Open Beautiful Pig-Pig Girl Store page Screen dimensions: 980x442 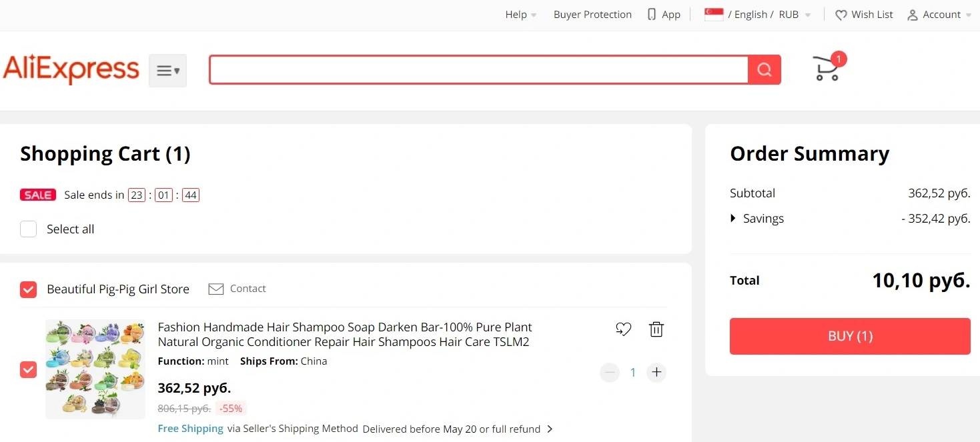click(118, 289)
